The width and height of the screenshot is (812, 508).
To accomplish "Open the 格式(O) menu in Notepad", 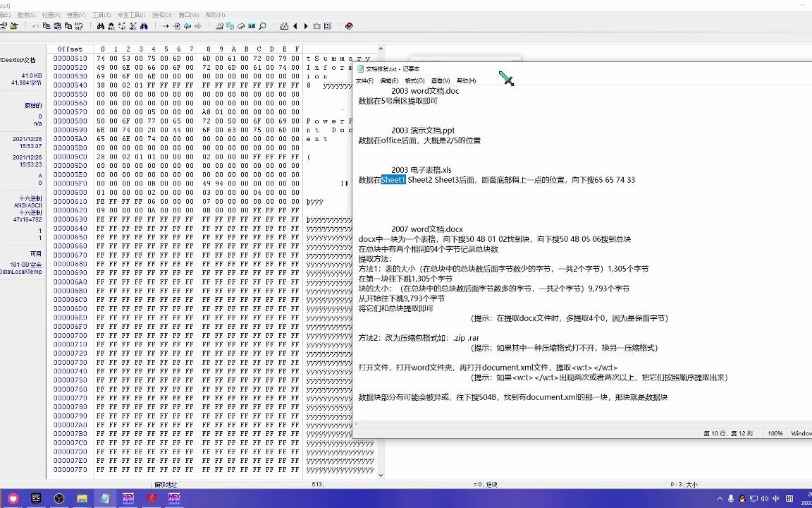I will 415,80.
